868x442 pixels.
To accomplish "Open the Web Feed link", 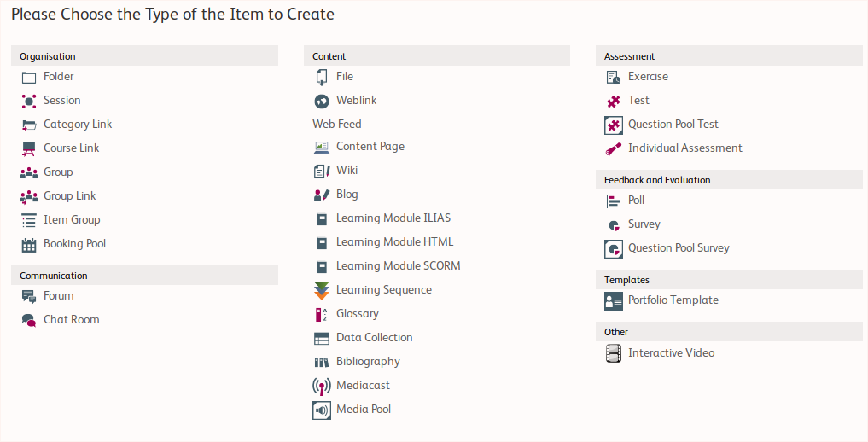I will tap(336, 124).
